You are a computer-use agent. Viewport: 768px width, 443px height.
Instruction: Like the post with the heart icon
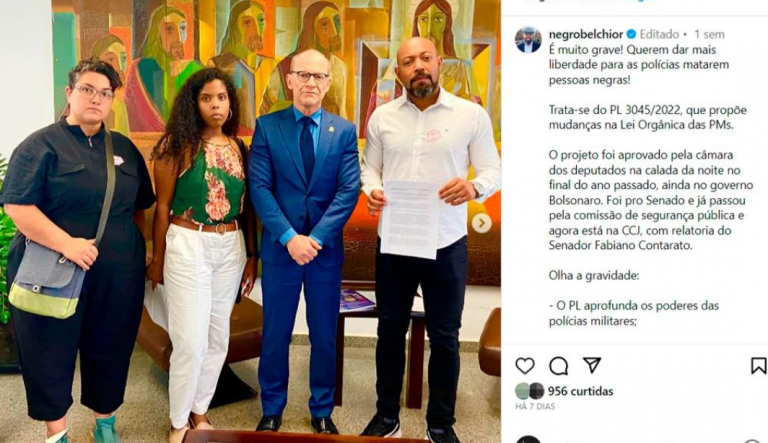coord(525,366)
